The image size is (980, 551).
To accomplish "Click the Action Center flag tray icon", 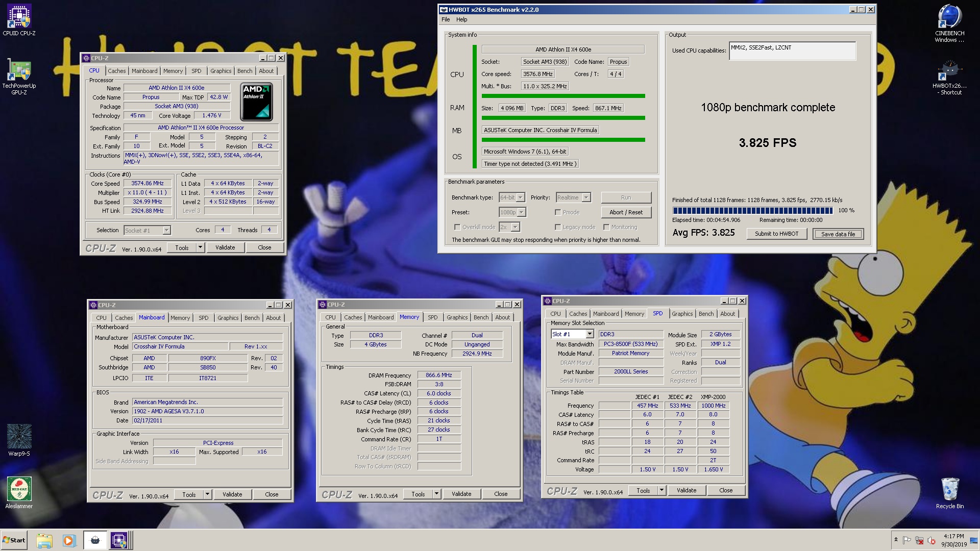I will click(907, 540).
